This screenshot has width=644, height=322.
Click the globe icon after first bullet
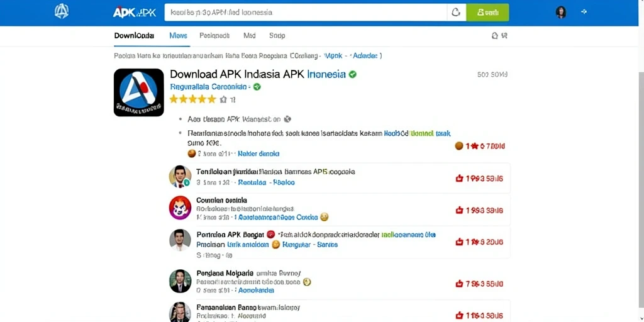(287, 119)
